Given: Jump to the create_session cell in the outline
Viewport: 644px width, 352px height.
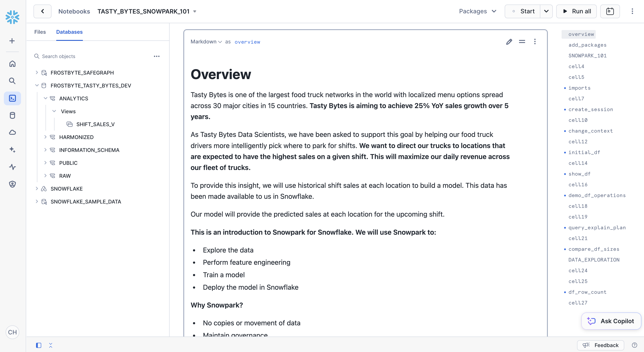Looking at the screenshot, I should coord(591,109).
